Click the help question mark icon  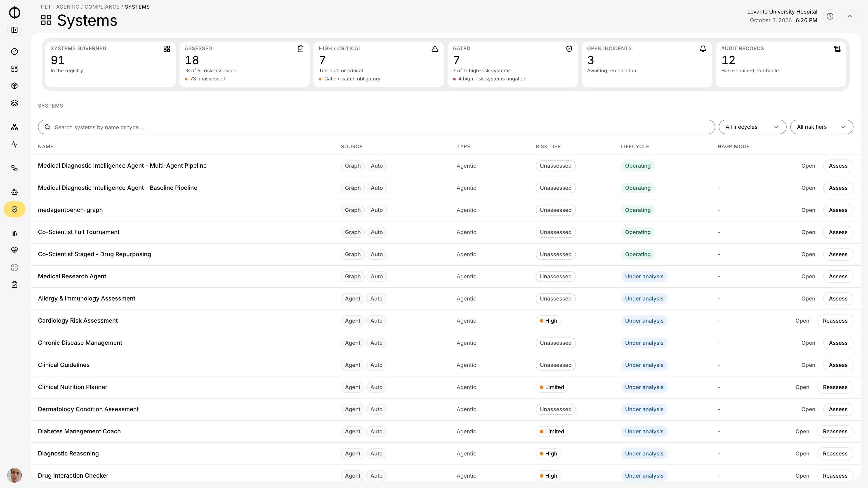tap(830, 16)
